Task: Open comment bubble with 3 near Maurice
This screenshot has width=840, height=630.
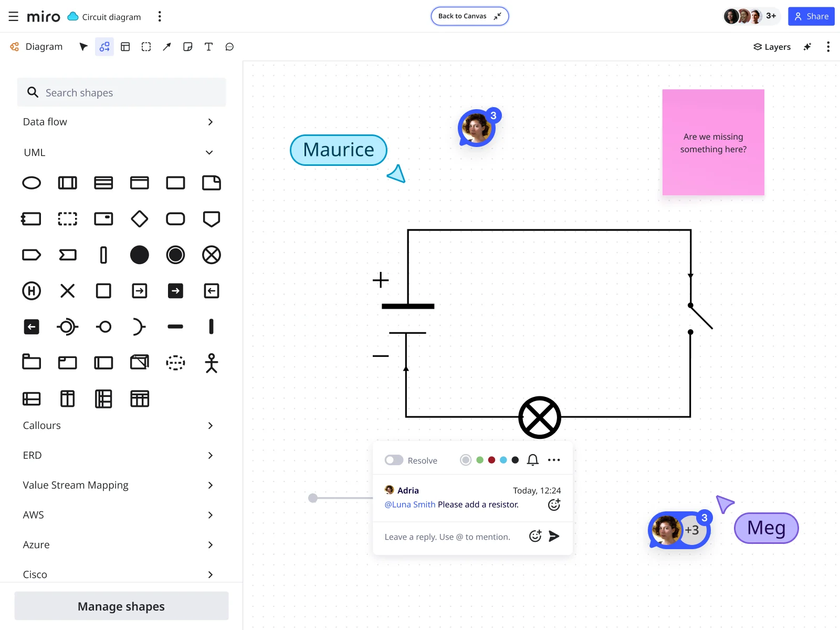Action: point(477,128)
